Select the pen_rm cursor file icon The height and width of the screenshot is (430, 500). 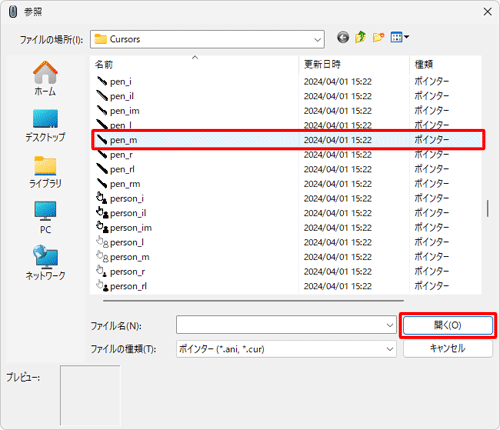(102, 184)
